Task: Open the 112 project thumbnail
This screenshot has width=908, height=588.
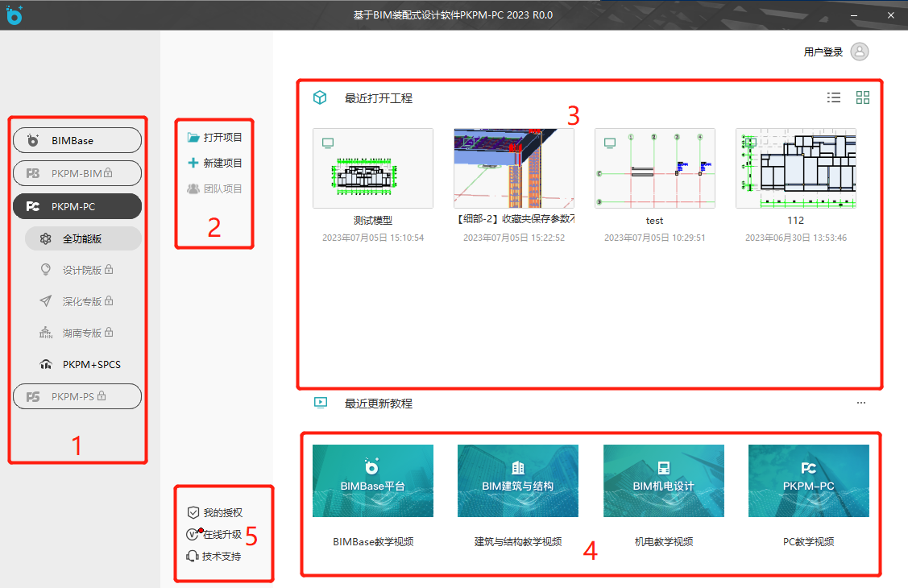Action: pyautogui.click(x=796, y=168)
